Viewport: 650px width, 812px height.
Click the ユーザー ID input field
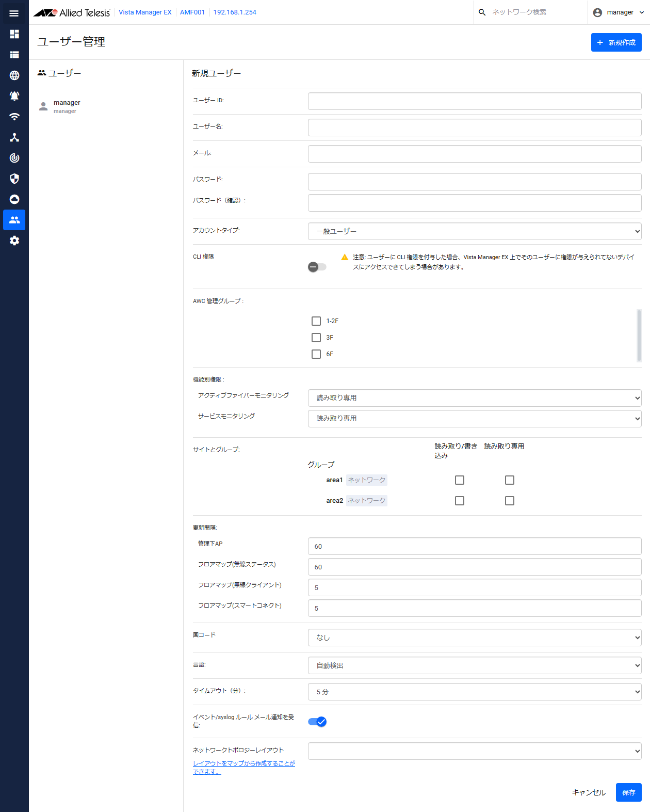(x=474, y=101)
